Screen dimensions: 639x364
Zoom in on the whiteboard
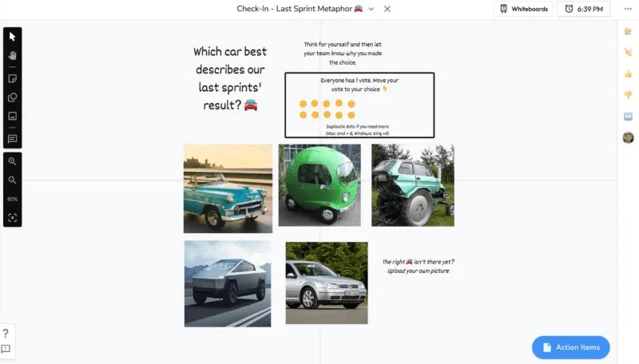tap(12, 161)
